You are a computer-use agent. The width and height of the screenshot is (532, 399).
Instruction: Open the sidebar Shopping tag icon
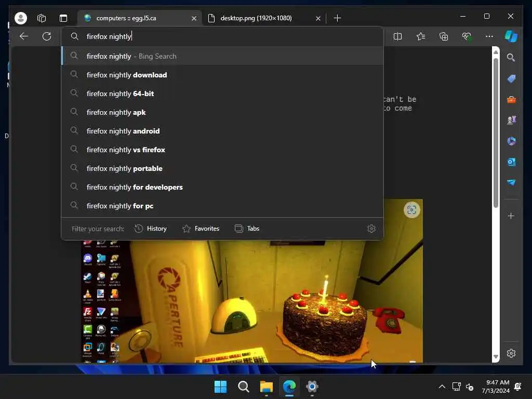(511, 79)
